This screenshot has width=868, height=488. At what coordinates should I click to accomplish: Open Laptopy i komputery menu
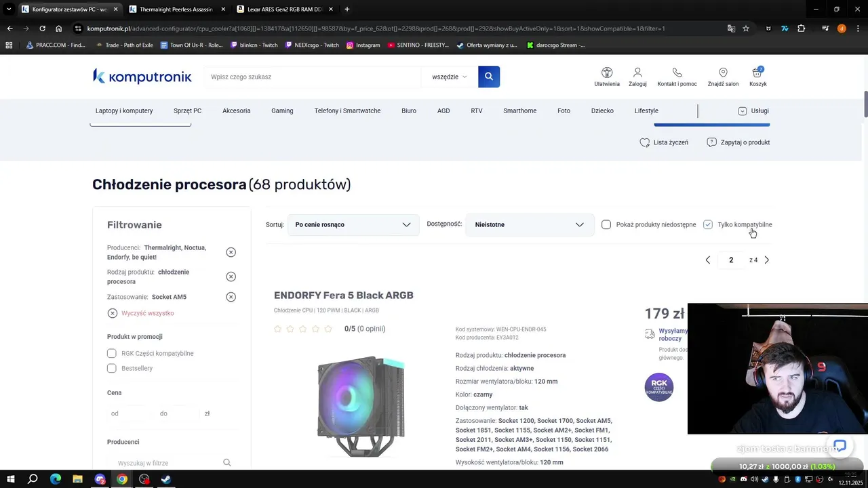pyautogui.click(x=124, y=110)
